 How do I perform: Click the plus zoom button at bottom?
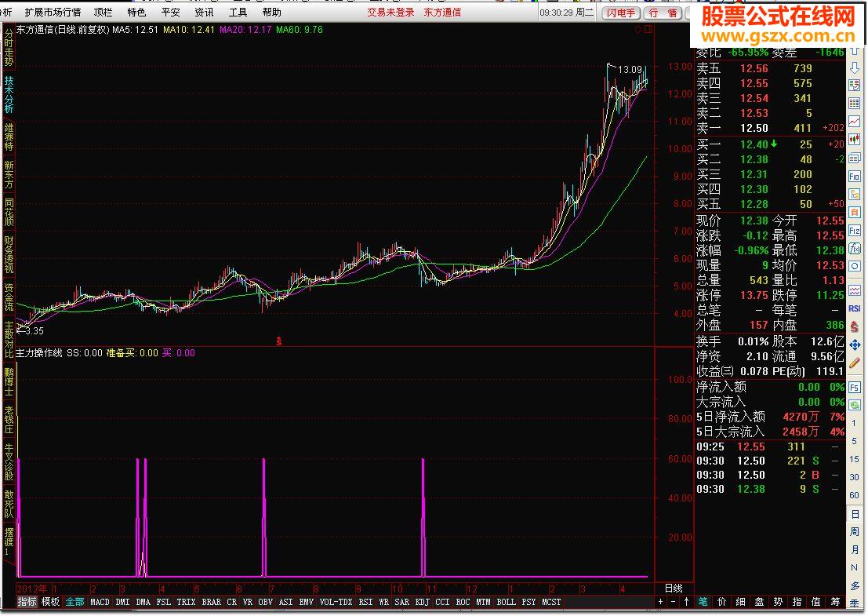click(660, 602)
